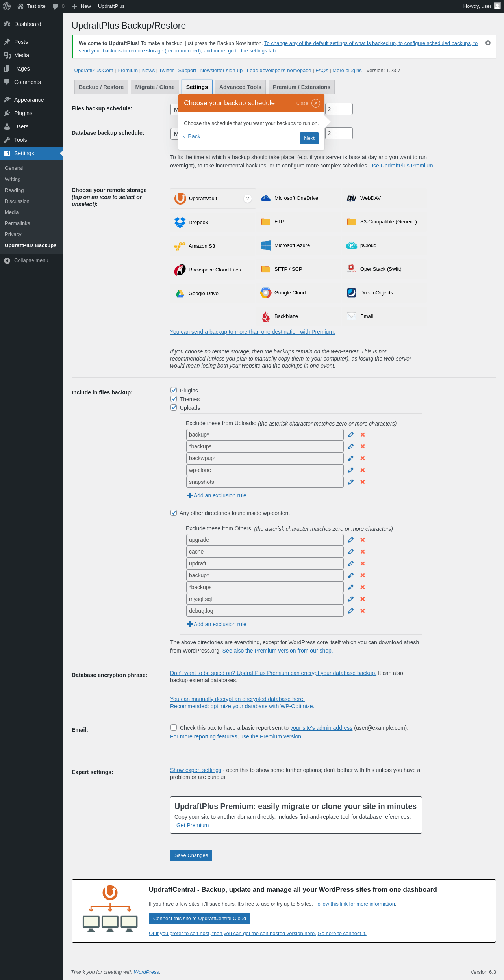The image size is (504, 980).
Task: Dismiss the welcome notice
Action: pos(488,43)
